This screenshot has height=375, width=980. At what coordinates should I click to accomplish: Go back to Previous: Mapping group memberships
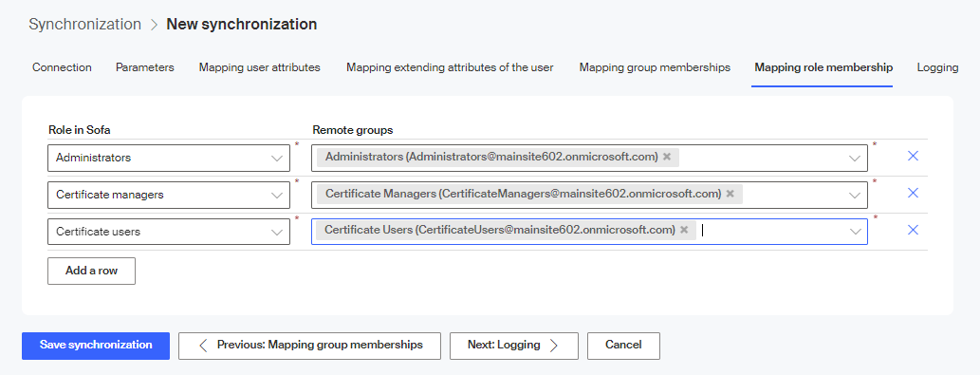coord(309,346)
